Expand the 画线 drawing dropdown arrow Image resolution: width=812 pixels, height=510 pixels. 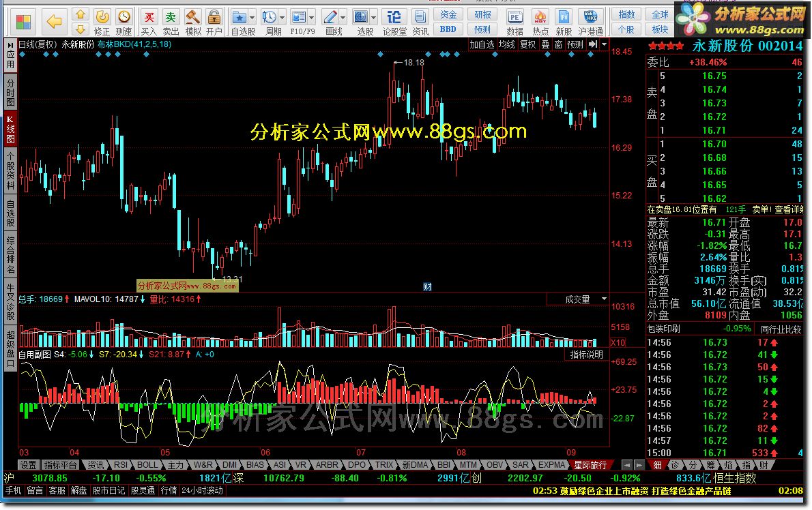[343, 18]
